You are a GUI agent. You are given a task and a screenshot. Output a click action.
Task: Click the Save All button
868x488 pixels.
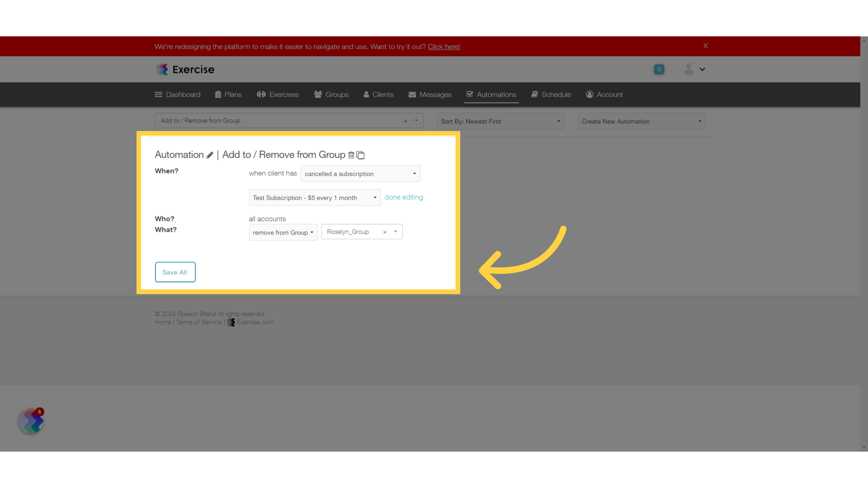[175, 272]
